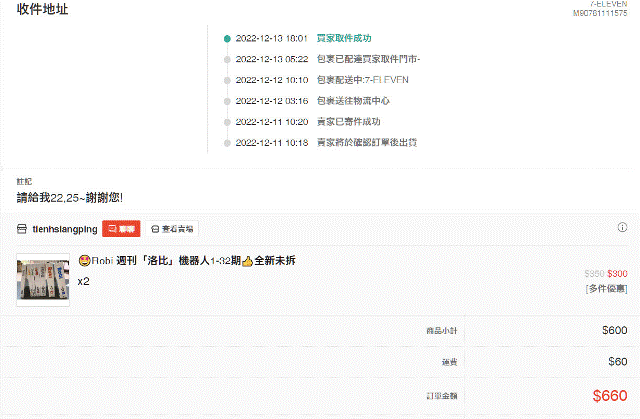The width and height of the screenshot is (640, 419).
Task: Click the 包裹配送中 7-ELEVEN timeline dot
Action: 227,80
